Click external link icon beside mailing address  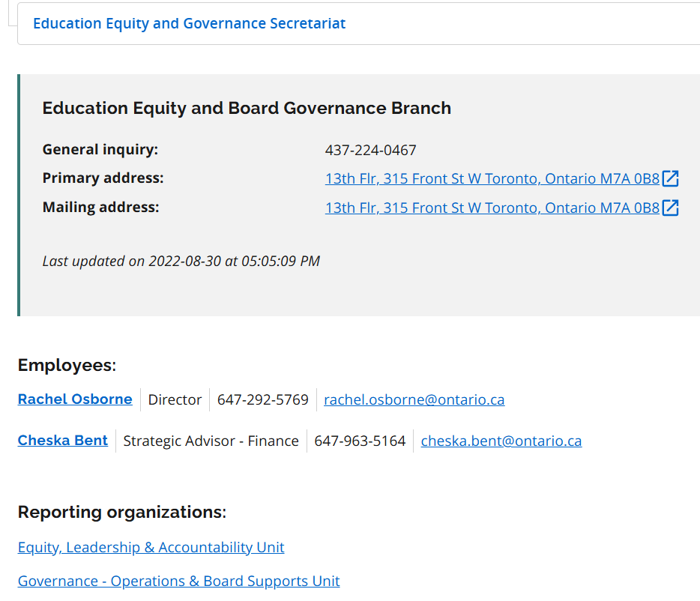(x=670, y=208)
